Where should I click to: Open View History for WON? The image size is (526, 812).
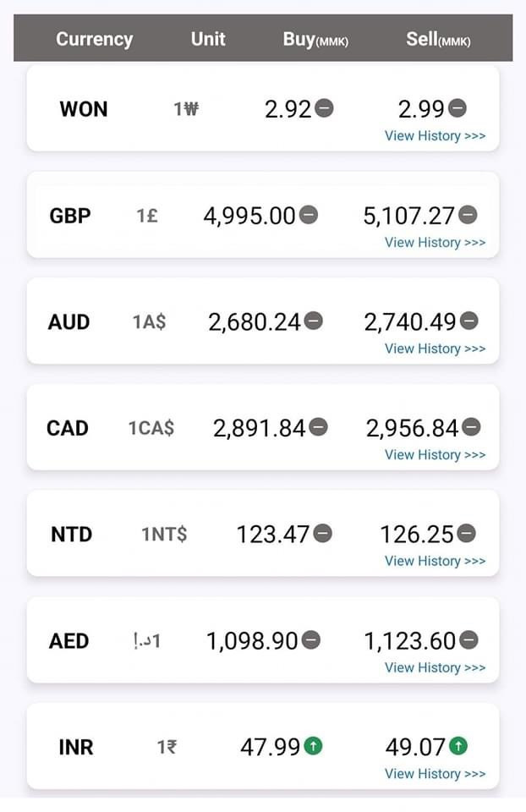click(435, 135)
